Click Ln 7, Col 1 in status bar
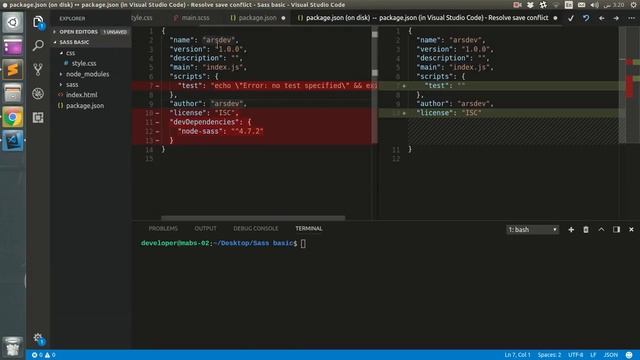The height and width of the screenshot is (360, 640). (x=517, y=355)
